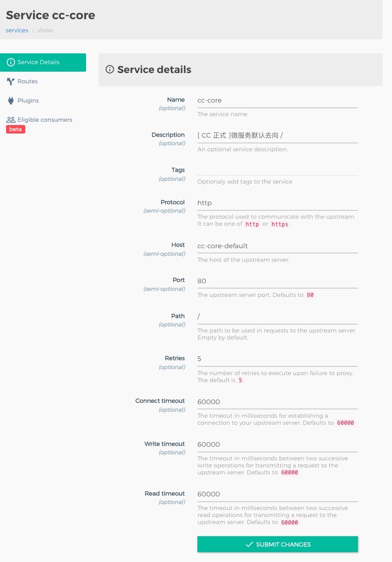Submit changes to the service
The height and width of the screenshot is (562, 392).
277,544
